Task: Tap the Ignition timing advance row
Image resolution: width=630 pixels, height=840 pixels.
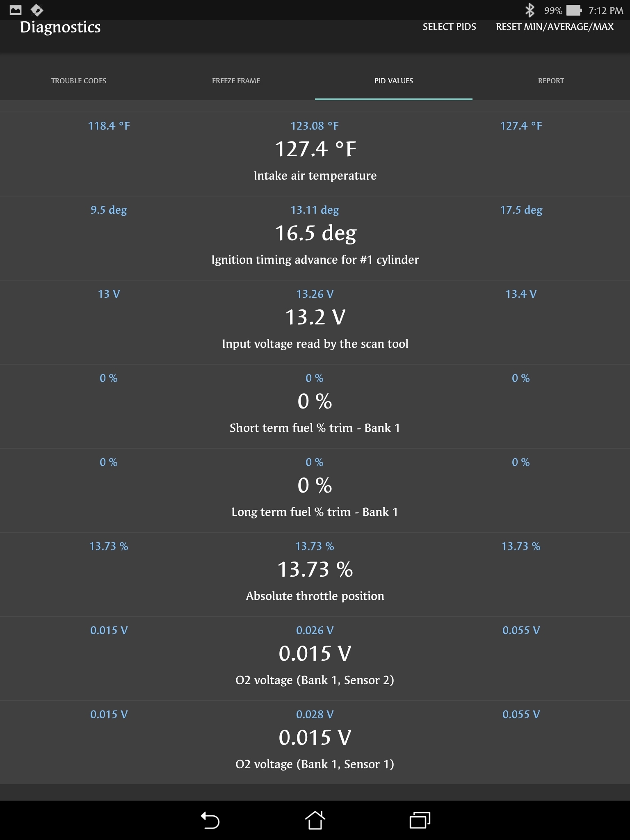Action: pyautogui.click(x=315, y=238)
